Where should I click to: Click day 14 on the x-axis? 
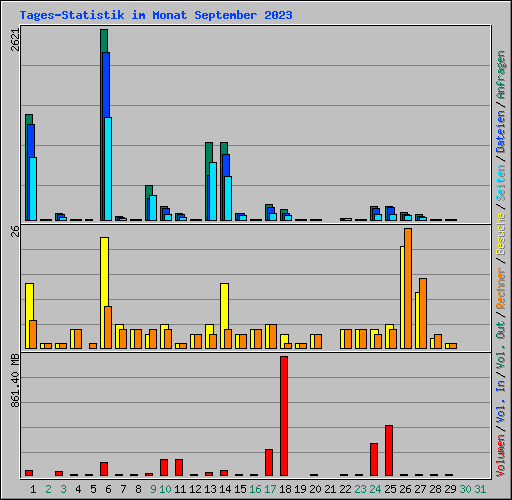pyautogui.click(x=225, y=489)
